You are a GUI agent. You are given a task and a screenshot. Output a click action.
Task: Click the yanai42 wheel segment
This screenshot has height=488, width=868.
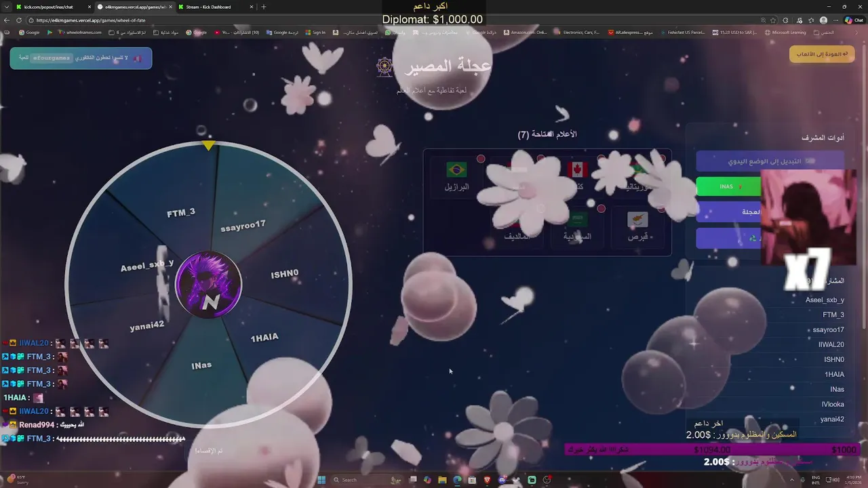147,325
